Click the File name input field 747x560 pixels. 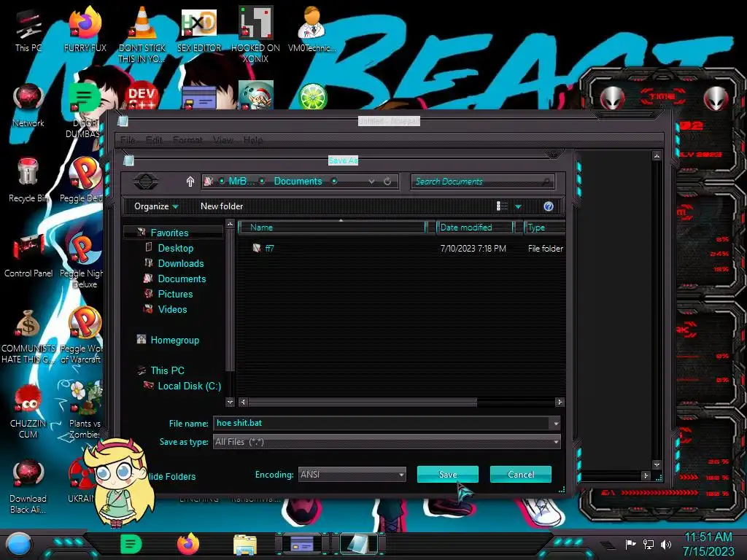coord(381,424)
